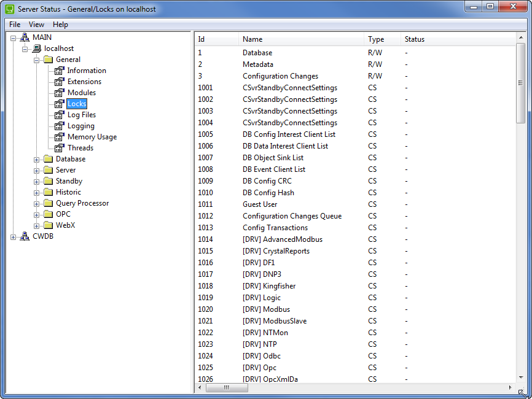
Task: Click the Memory Usage page icon
Action: pyautogui.click(x=60, y=137)
